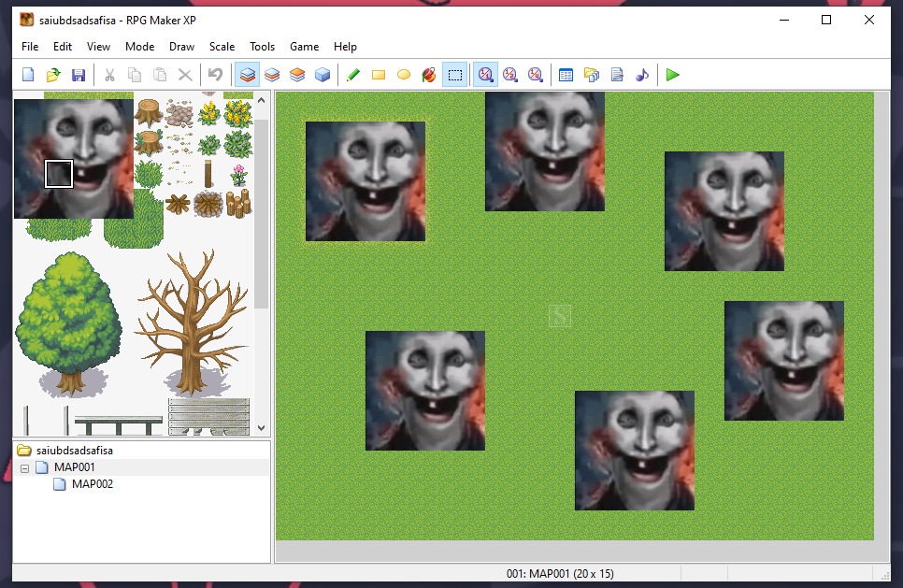Minimize the RPG Maker XP window
This screenshot has height=588, width=903.
point(783,21)
